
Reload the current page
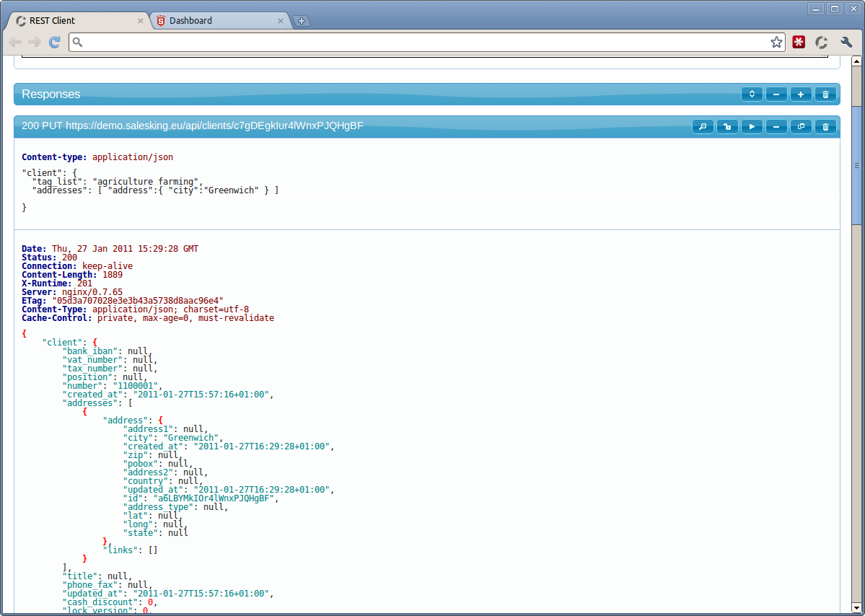[55, 42]
